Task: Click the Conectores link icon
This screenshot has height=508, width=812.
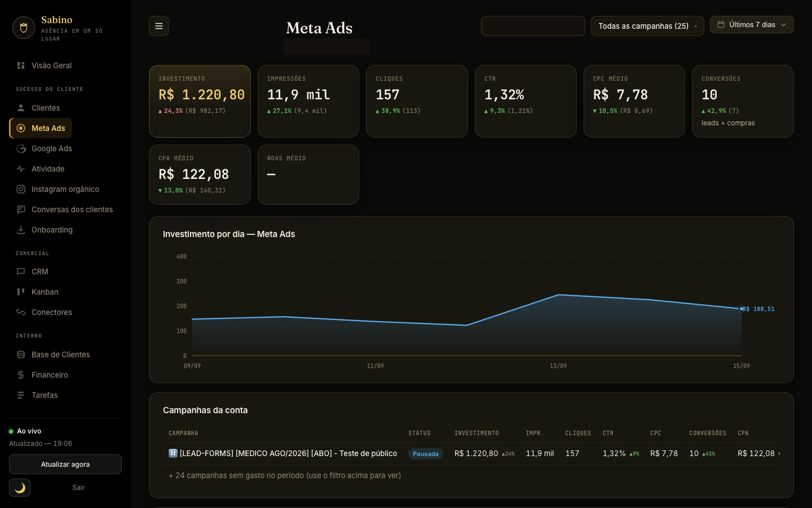Action: point(21,312)
